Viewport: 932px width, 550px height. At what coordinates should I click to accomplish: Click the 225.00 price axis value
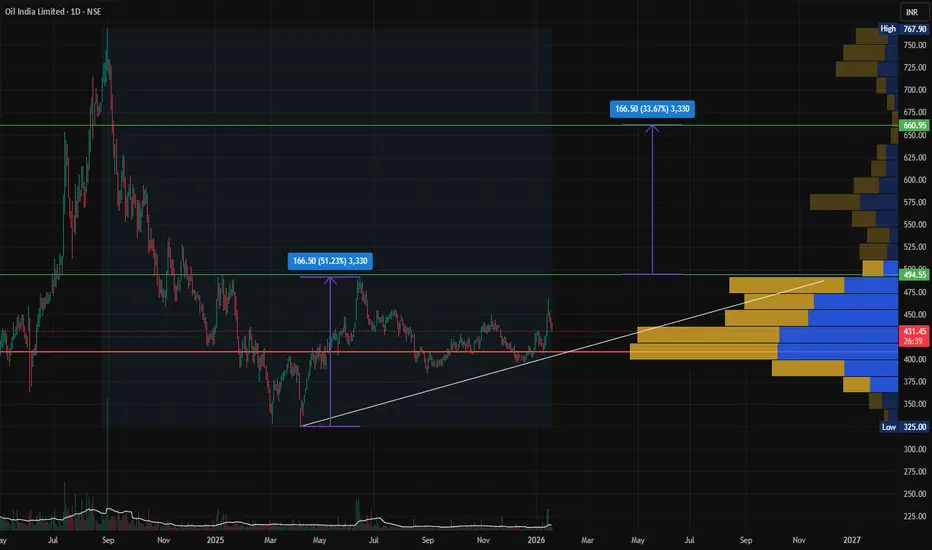click(x=915, y=517)
